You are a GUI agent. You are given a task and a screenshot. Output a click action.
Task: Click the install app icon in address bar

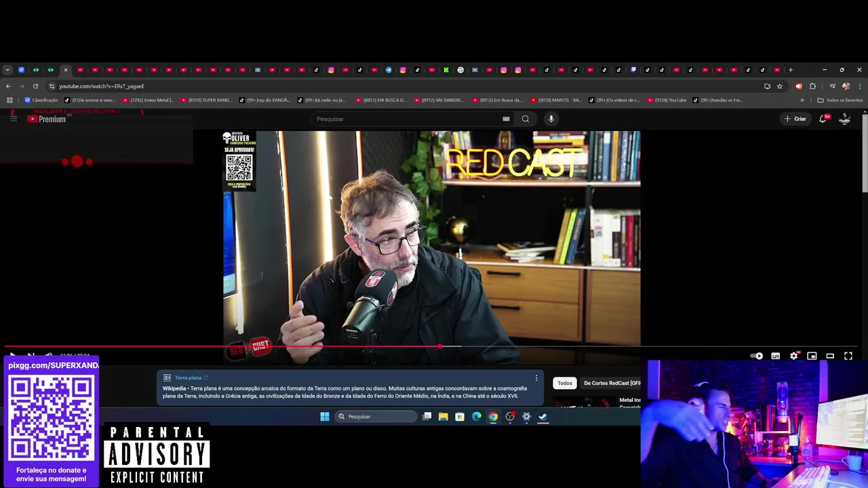767,86
